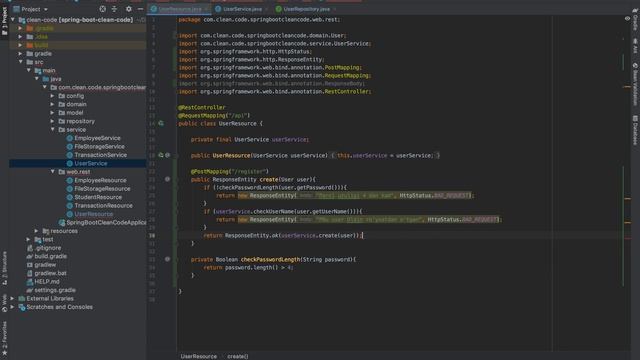Click expand/collapse all icon in Project panel
The height and width of the screenshot is (360, 640).
pyautogui.click(x=114, y=9)
